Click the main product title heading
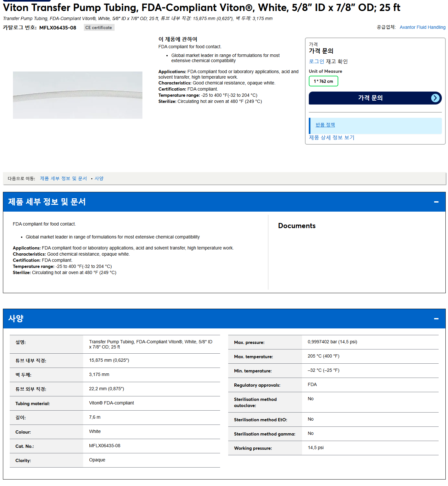The image size is (448, 486). click(202, 7)
